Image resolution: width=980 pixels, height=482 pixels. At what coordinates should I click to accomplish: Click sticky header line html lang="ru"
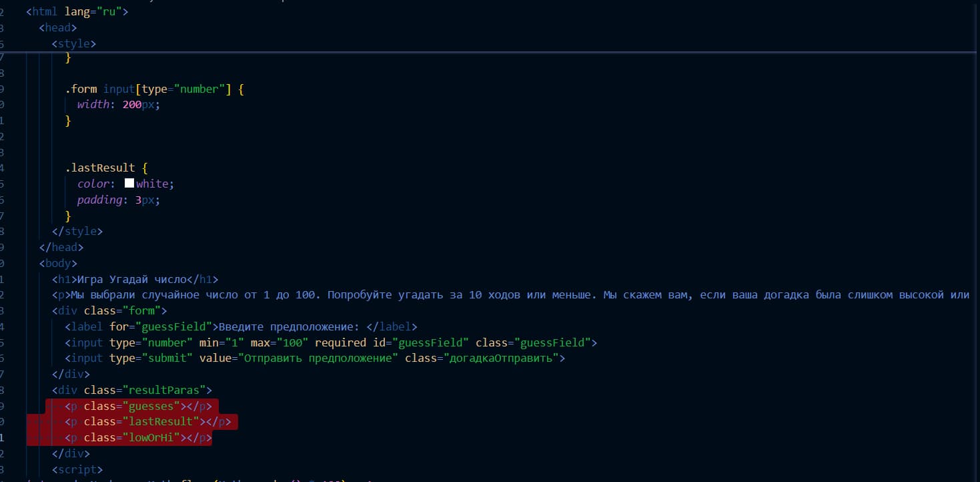77,11
